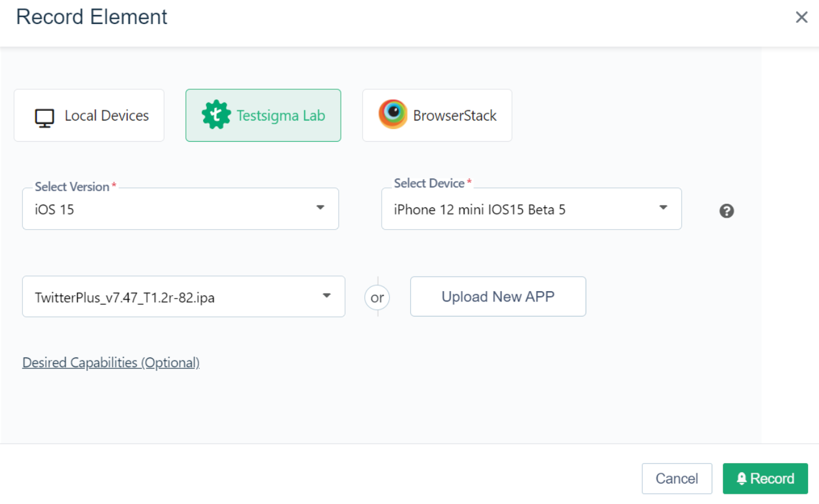Click the monitor icon for Local Devices
819x504 pixels.
point(45,117)
